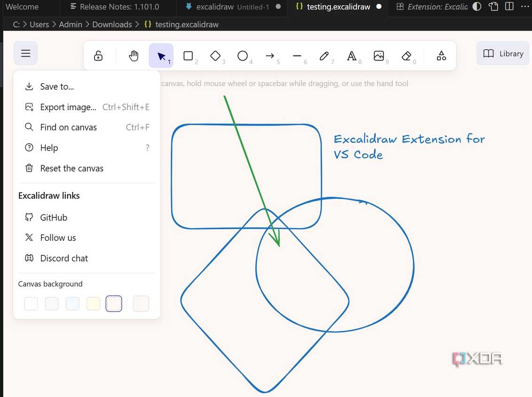Open the Help menu entry
This screenshot has width=532, height=397.
87,148
